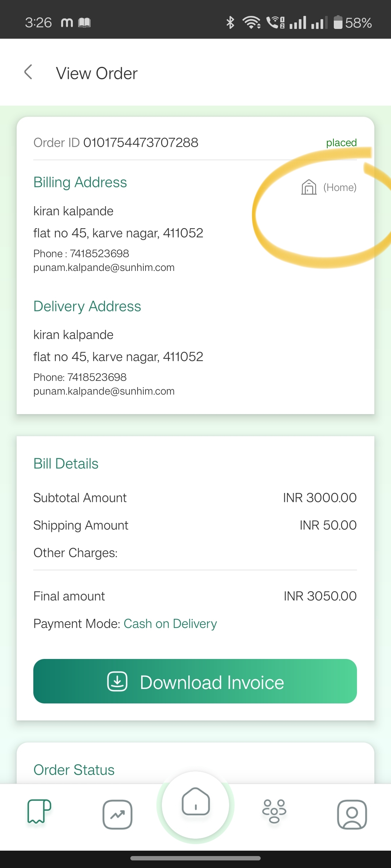Tap the Wi-Fi indicator in status bar
Image resolution: width=391 pixels, height=868 pixels.
click(252, 22)
